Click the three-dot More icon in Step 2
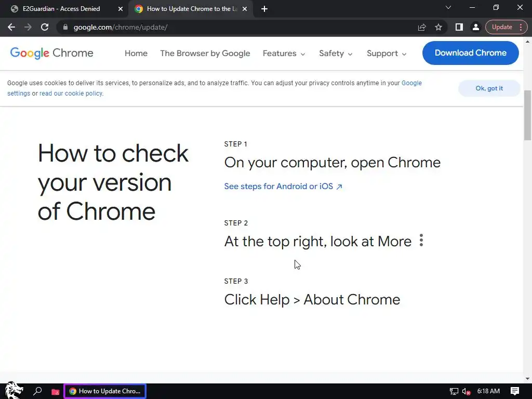Image resolution: width=532 pixels, height=399 pixels. [421, 240]
